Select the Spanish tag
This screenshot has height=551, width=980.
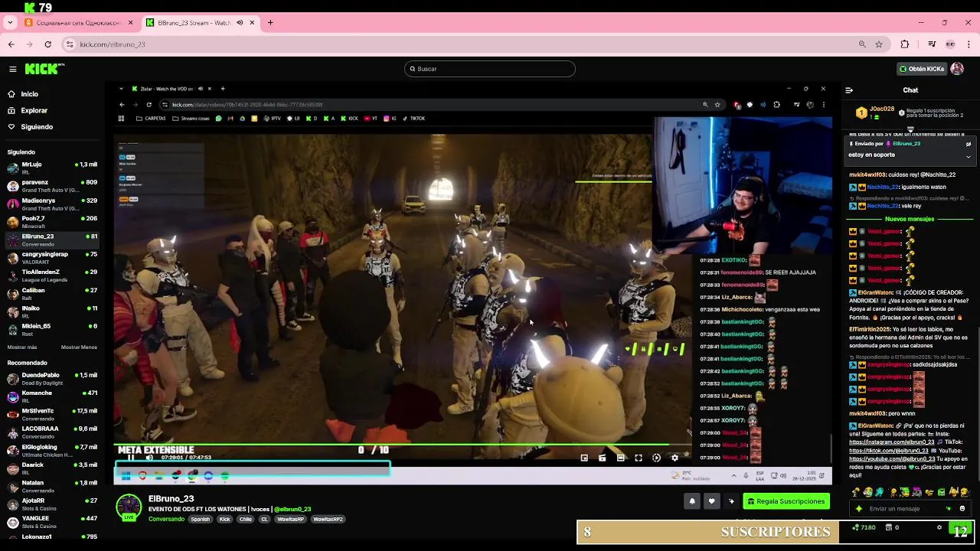[x=200, y=519]
